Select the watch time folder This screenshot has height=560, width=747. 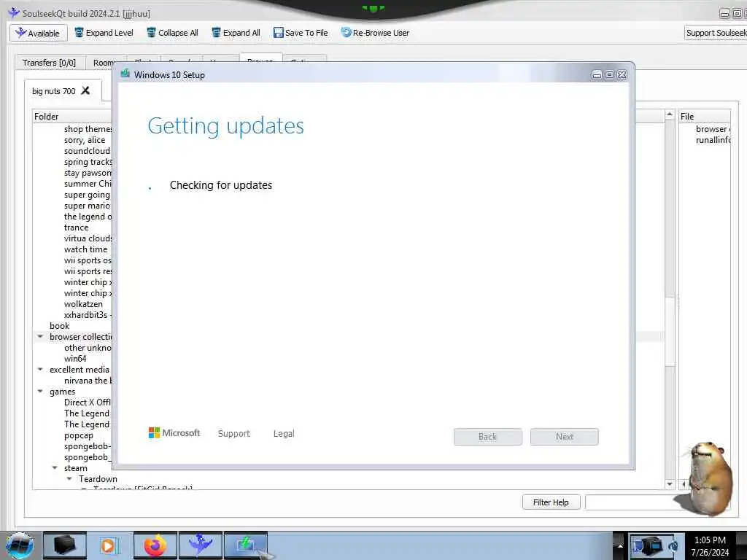86,249
